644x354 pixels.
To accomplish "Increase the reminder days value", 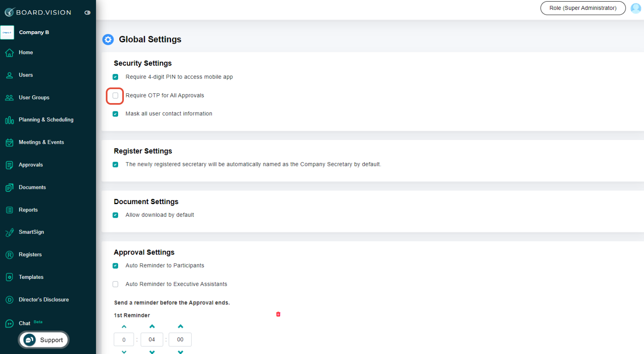I will 124,326.
